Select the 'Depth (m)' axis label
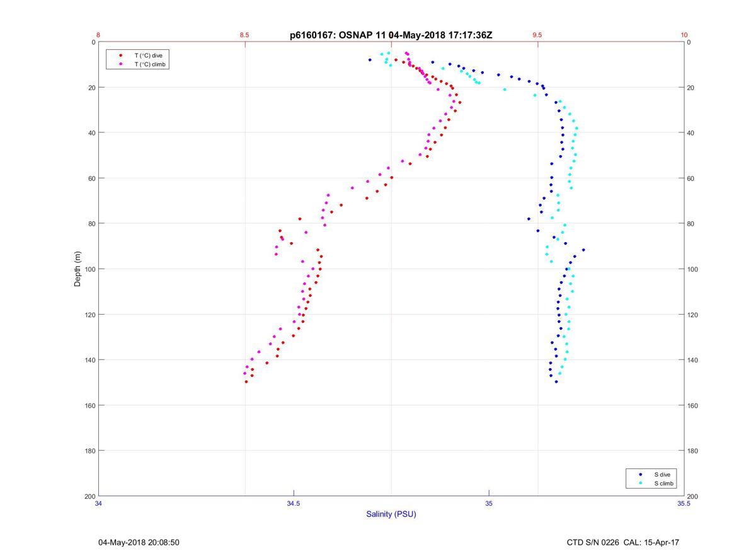Viewport: 756px width, 558px height. (x=78, y=269)
